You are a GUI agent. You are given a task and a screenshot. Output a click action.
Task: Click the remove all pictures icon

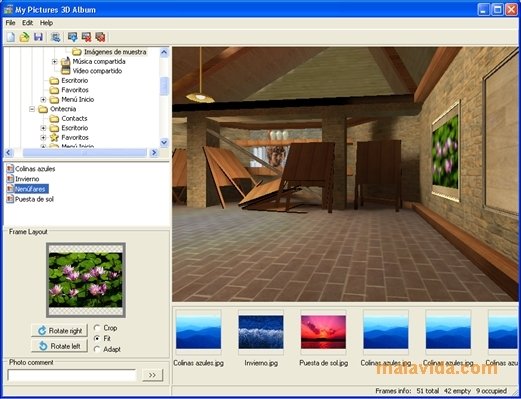(x=100, y=37)
